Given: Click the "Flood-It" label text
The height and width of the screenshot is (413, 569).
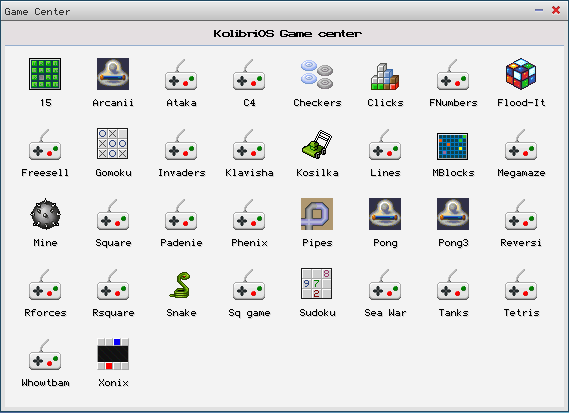Looking at the screenshot, I should [521, 103].
